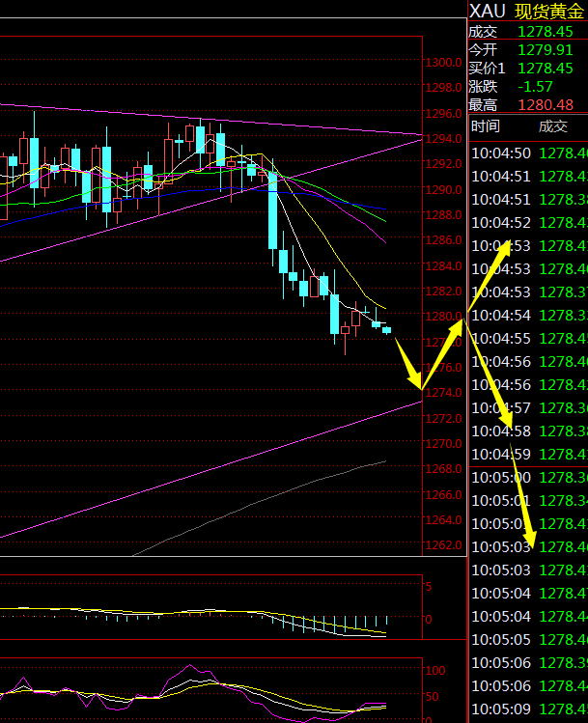This screenshot has width=588, height=723.
Task: Click the latest rightmost candlestick on chart
Action: [386, 330]
